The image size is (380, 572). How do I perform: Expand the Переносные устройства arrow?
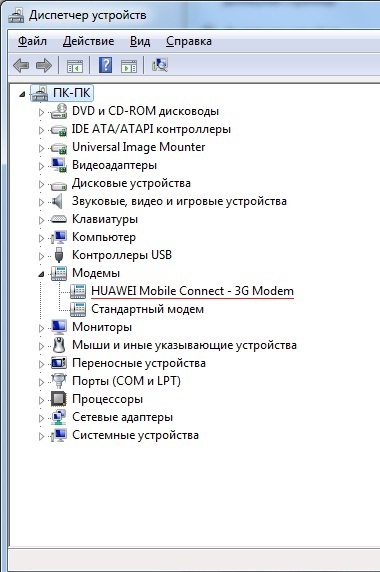pos(41,364)
